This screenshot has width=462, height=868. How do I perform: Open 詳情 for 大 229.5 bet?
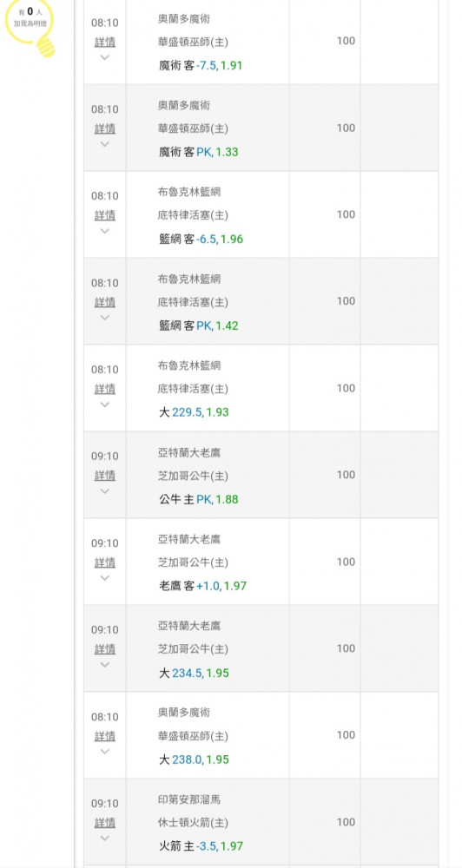pyautogui.click(x=105, y=389)
